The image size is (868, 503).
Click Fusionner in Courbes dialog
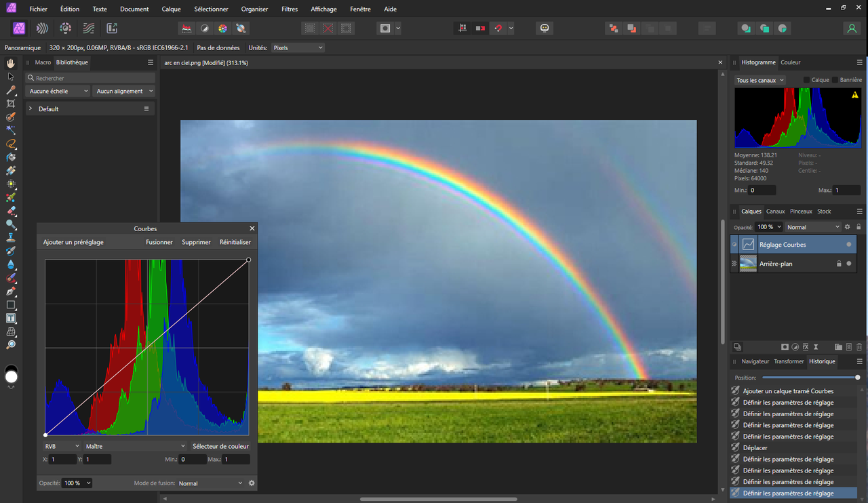[x=159, y=242]
